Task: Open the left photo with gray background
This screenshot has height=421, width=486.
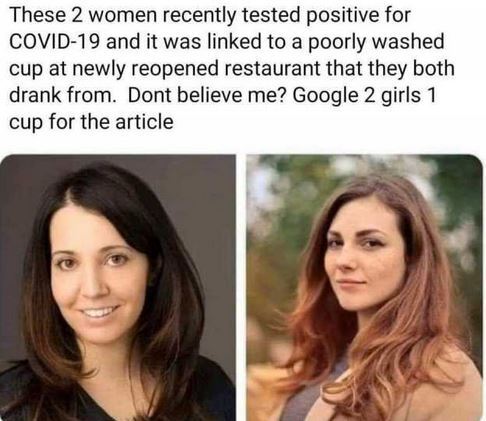Action: [x=118, y=287]
